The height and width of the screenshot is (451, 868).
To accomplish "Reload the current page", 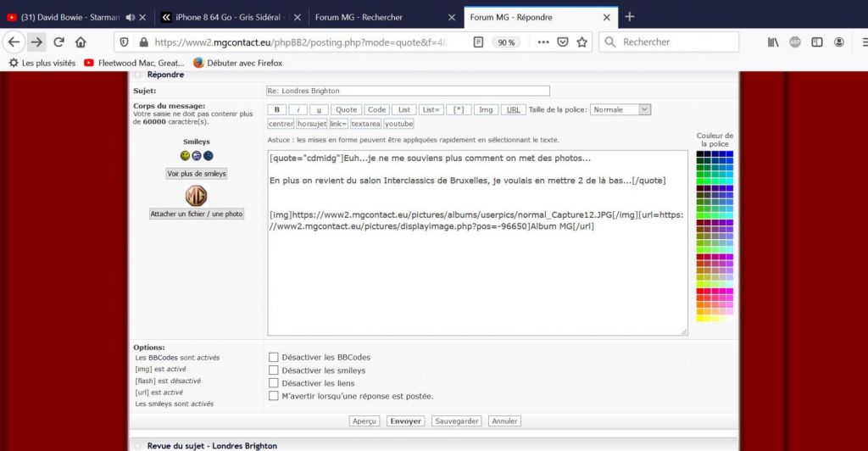I will click(58, 42).
